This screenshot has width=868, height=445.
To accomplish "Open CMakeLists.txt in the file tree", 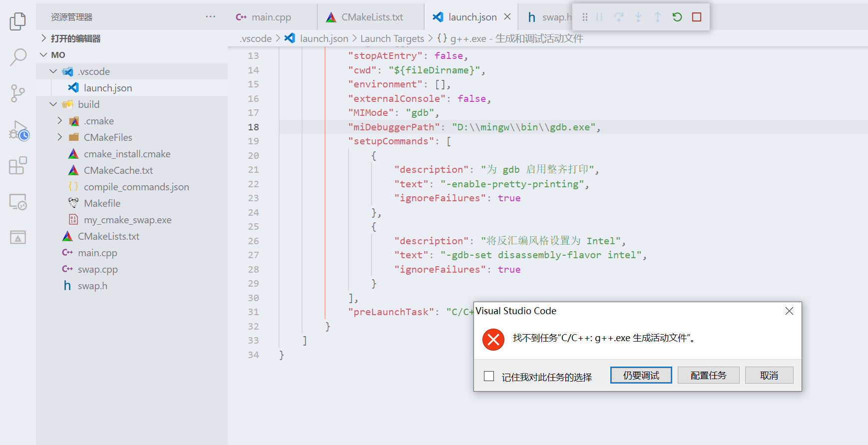I will (x=132, y=236).
